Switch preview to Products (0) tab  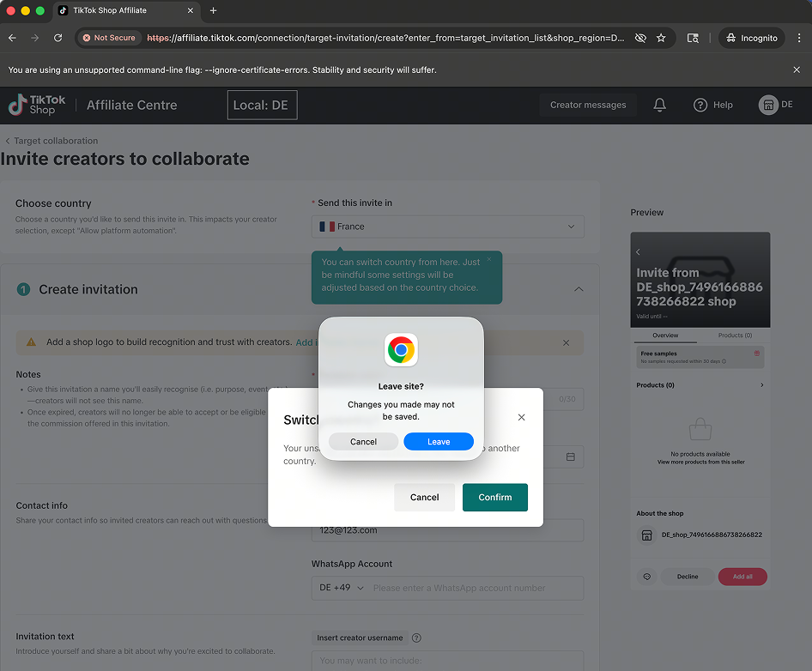(x=735, y=335)
